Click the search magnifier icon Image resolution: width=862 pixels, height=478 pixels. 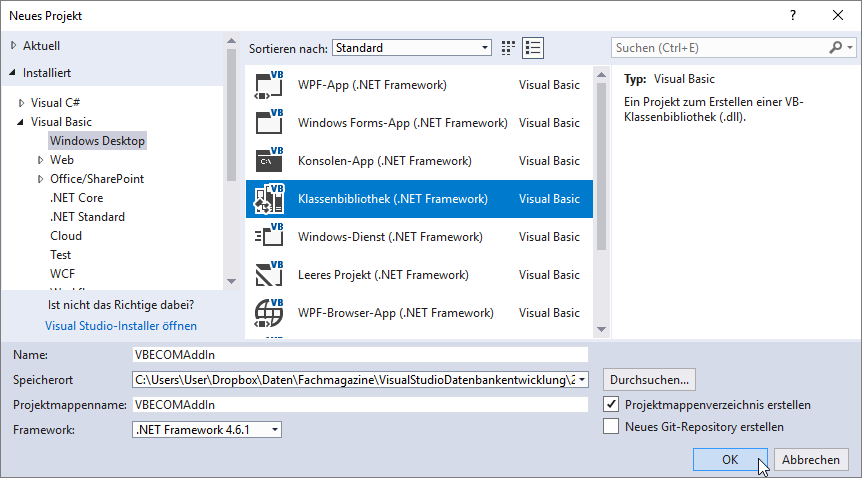(835, 48)
